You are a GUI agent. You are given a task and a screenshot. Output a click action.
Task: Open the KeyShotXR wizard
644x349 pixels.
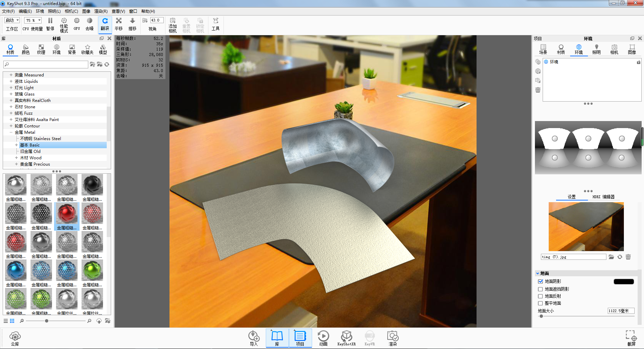(346, 338)
